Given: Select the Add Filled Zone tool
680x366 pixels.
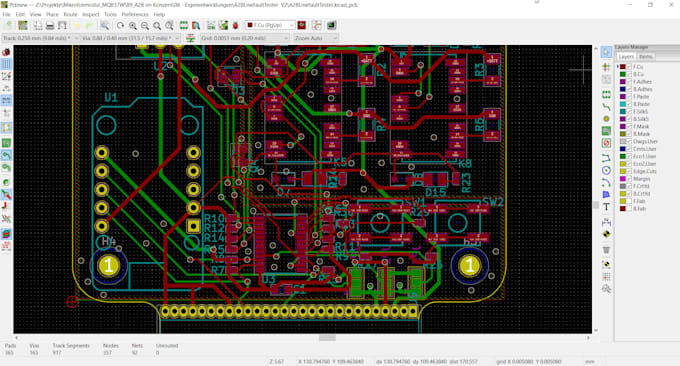Looking at the screenshot, I should [x=606, y=131].
